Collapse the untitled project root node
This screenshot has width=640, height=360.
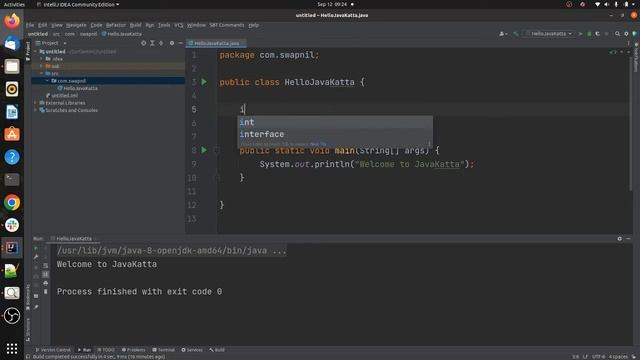coord(36,52)
